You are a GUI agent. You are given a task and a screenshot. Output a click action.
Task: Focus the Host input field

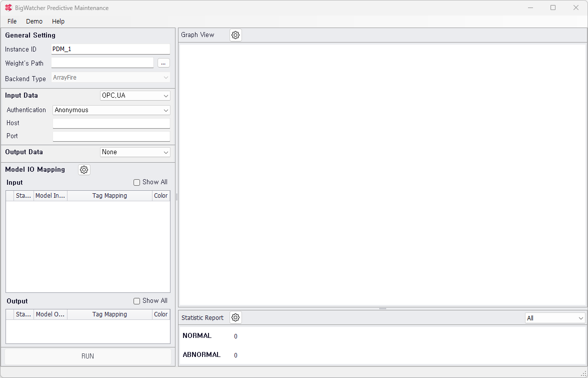111,123
